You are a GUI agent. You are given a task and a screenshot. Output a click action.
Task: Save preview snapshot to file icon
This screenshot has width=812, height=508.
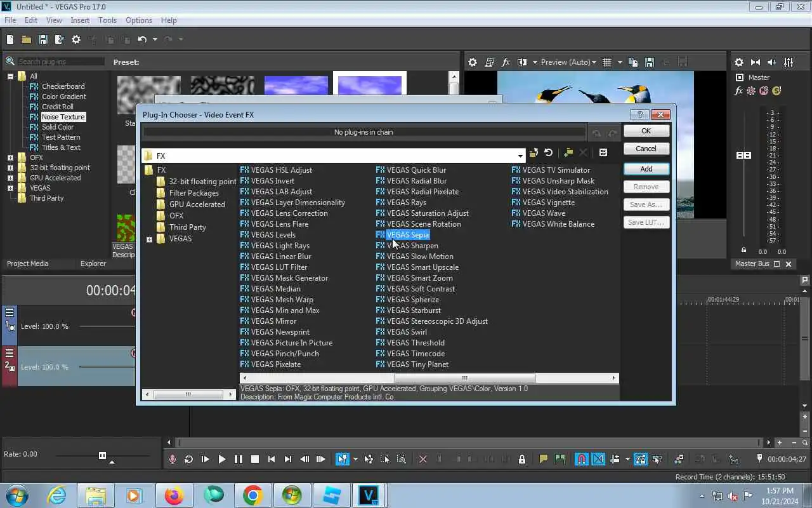[649, 62]
